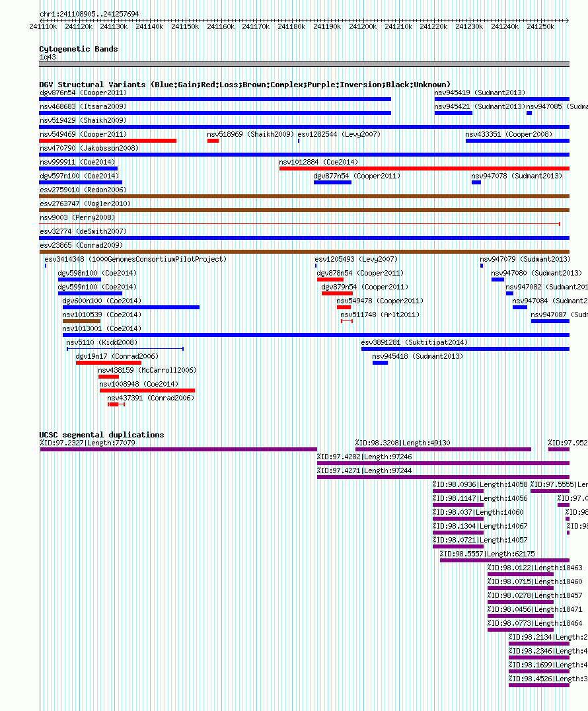
Task: Click the dgv876n54 (Cooper2011) variant label
Action: tap(83, 93)
